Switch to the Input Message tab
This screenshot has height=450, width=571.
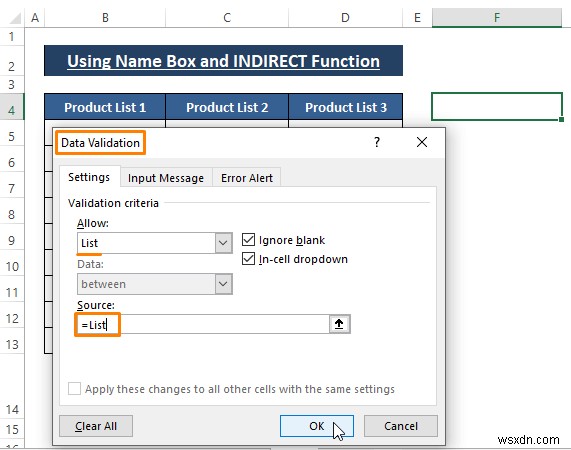point(166,178)
